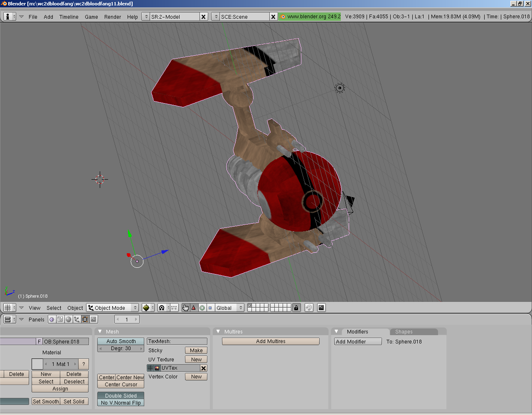Click the Add Multires button
The width and height of the screenshot is (532, 415).
point(271,341)
